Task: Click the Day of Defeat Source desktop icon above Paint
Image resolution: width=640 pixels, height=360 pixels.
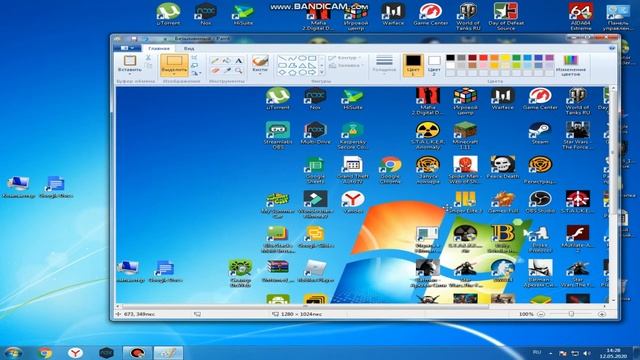Action: (x=506, y=16)
